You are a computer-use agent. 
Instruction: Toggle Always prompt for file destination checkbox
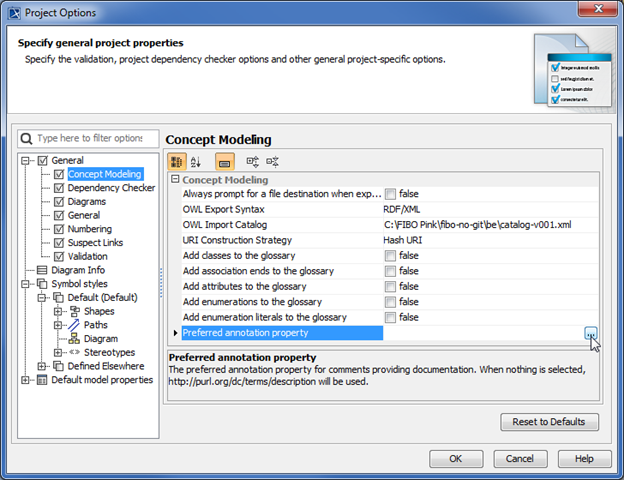[x=390, y=194]
